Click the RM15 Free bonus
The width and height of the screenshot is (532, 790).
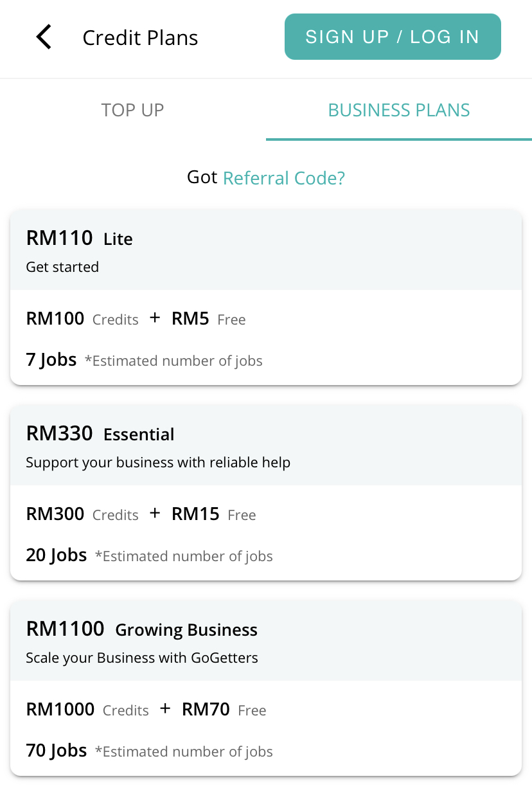[213, 514]
